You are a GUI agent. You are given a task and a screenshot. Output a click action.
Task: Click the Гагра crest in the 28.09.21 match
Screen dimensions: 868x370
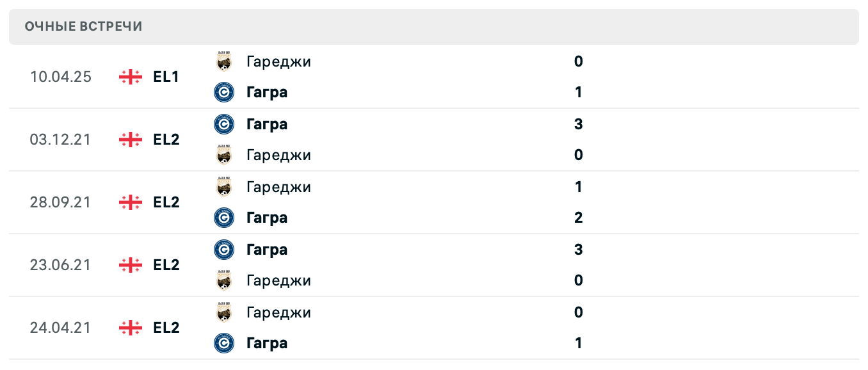click(224, 218)
